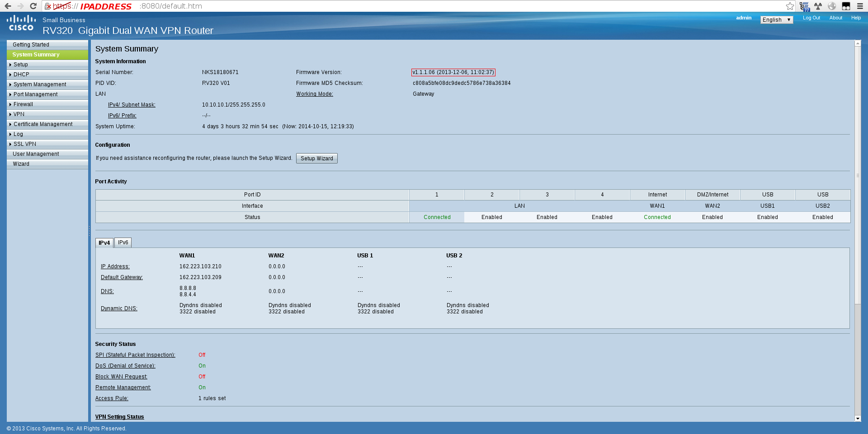Click the admin username label
Screen dimensions: 868x434
click(744, 18)
